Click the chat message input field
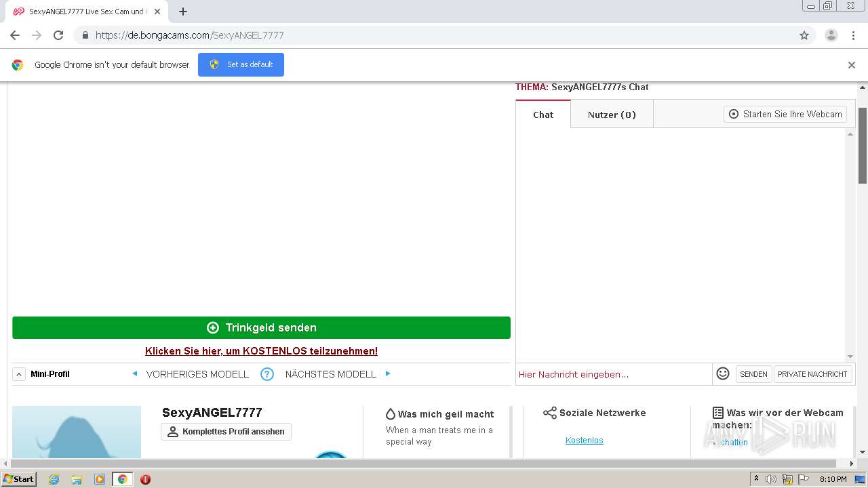 [x=614, y=374]
